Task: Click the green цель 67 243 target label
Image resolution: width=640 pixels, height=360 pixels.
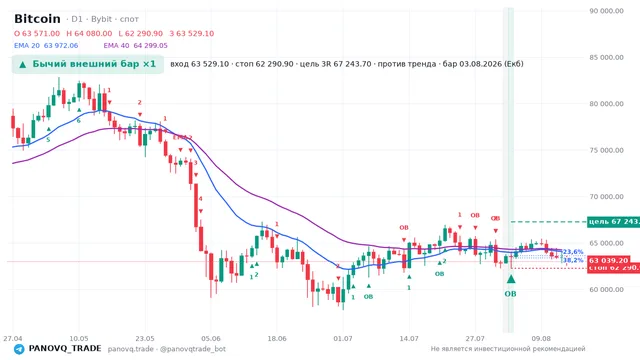Action: point(613,222)
